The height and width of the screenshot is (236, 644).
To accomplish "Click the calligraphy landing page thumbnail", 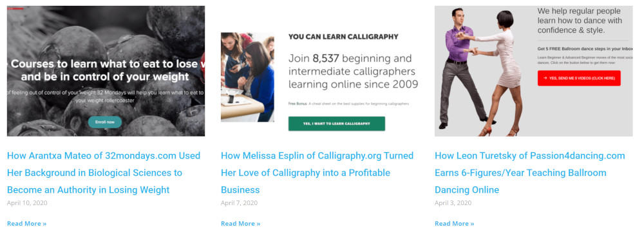I will pyautogui.click(x=320, y=71).
